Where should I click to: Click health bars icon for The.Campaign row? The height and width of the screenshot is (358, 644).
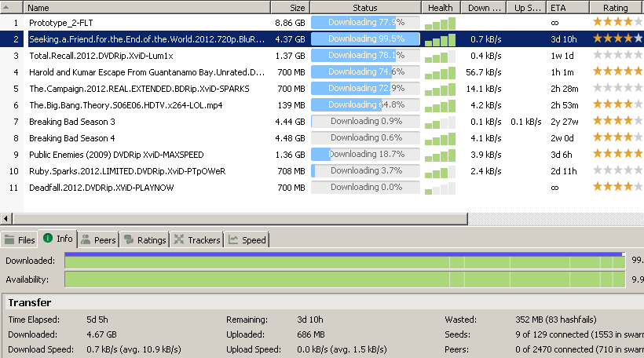pos(440,89)
